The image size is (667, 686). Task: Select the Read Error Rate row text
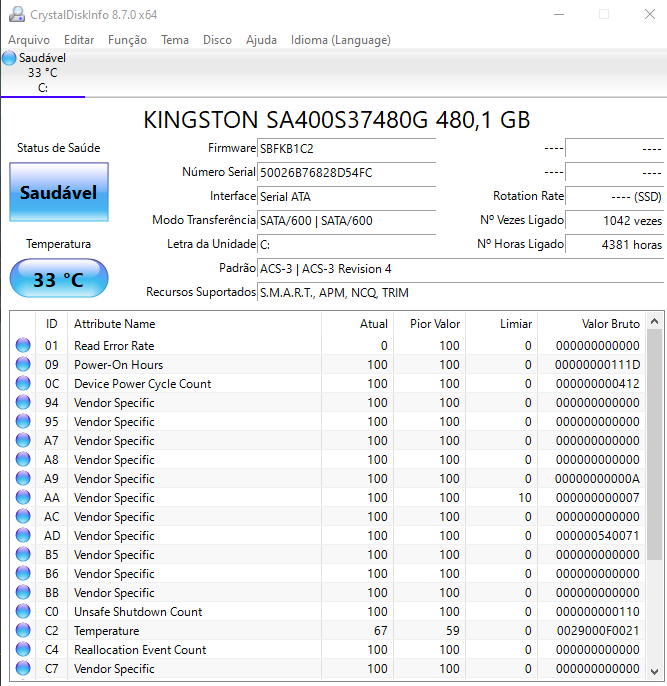coord(114,346)
